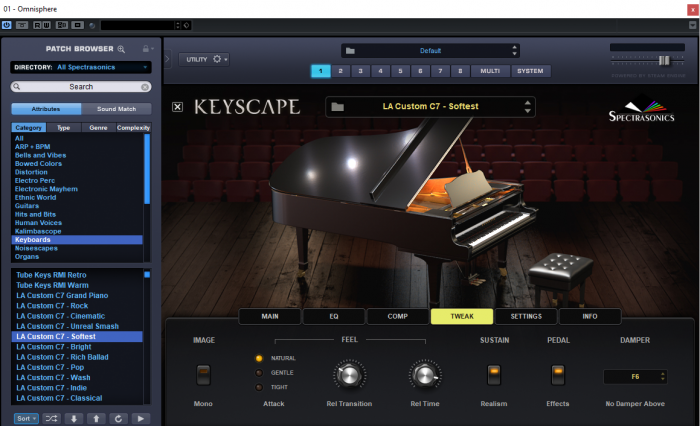Click the Rel Transition knob

click(349, 375)
